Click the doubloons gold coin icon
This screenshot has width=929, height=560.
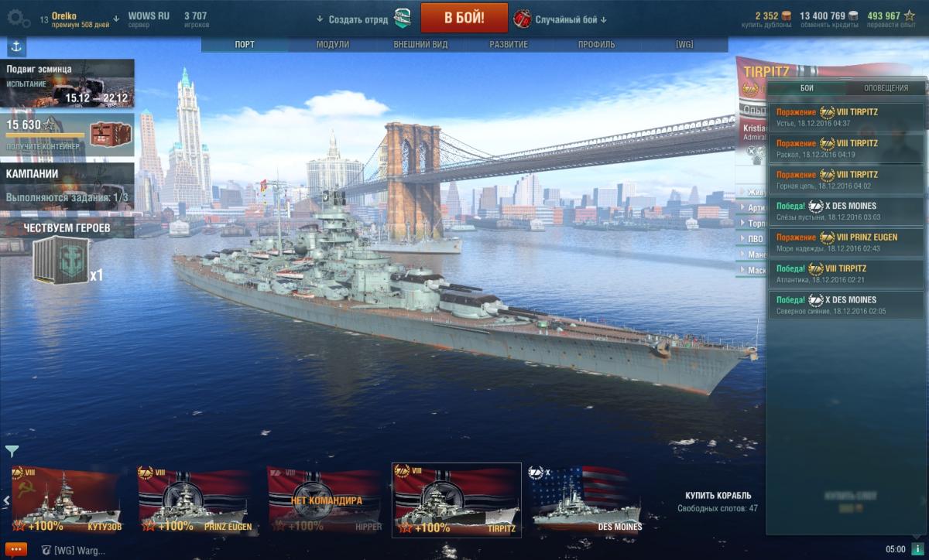coord(786,15)
